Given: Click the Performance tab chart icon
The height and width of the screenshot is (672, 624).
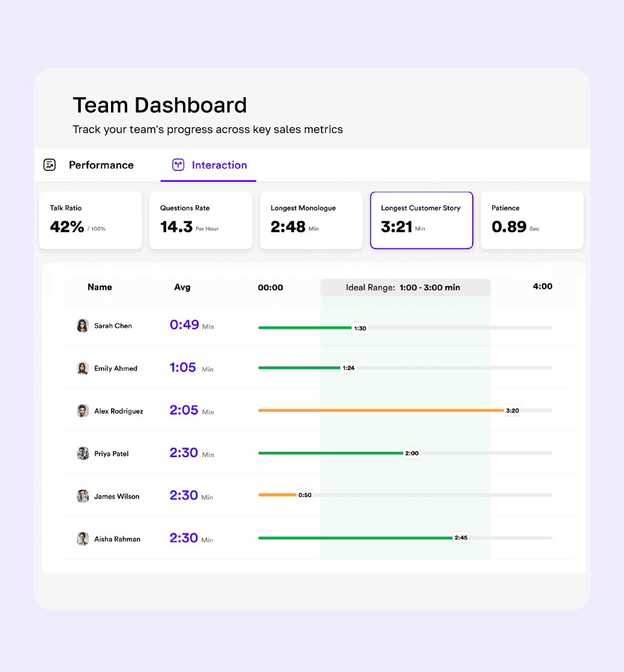Looking at the screenshot, I should click(x=50, y=164).
